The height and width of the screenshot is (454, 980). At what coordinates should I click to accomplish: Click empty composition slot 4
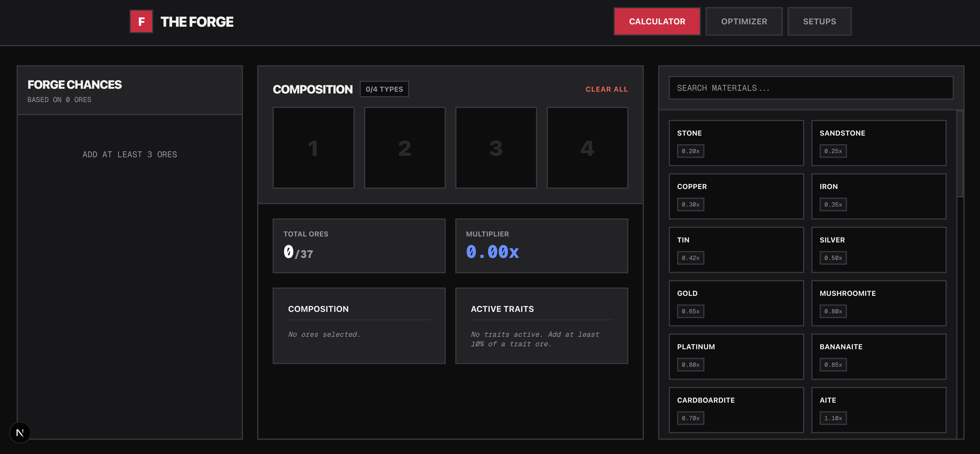587,148
